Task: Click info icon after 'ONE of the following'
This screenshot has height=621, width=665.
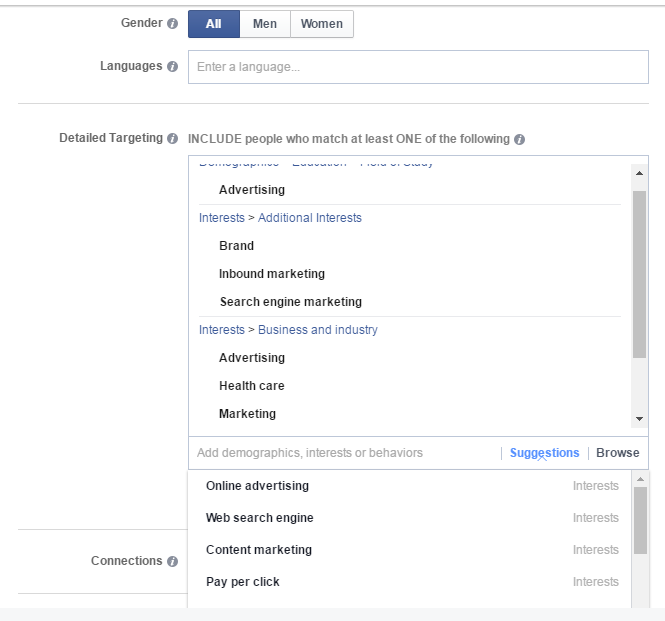Action: click(x=520, y=140)
